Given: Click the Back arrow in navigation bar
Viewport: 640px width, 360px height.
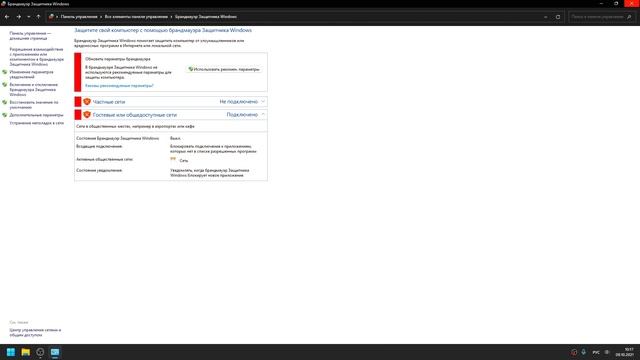Looking at the screenshot, I should tap(7, 17).
